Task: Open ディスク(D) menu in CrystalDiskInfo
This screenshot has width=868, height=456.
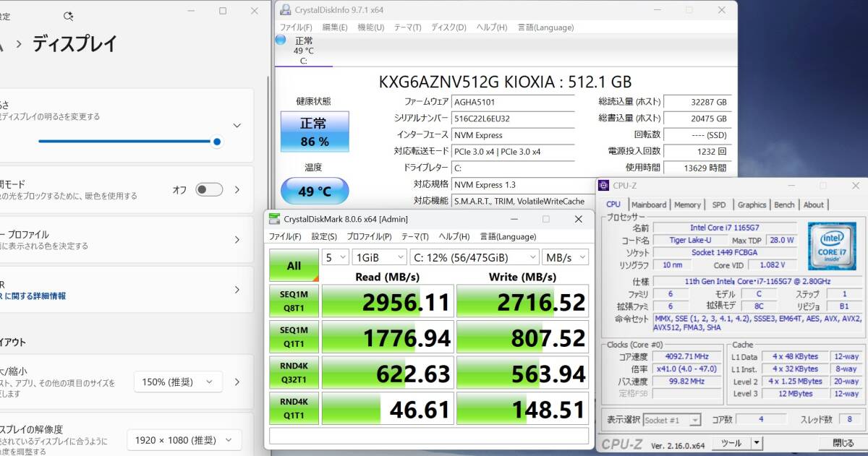Action: coord(448,27)
